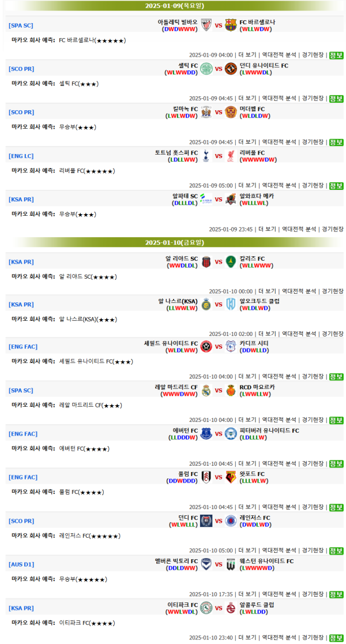Click the Rangers FC club crest
The height and width of the screenshot is (644, 346).
(x=231, y=521)
